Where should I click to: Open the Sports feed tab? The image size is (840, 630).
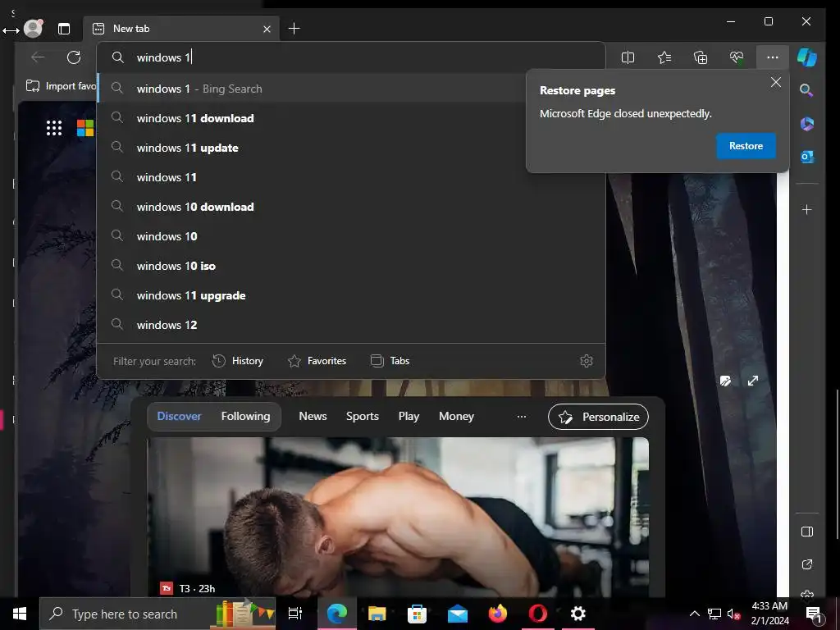tap(362, 416)
